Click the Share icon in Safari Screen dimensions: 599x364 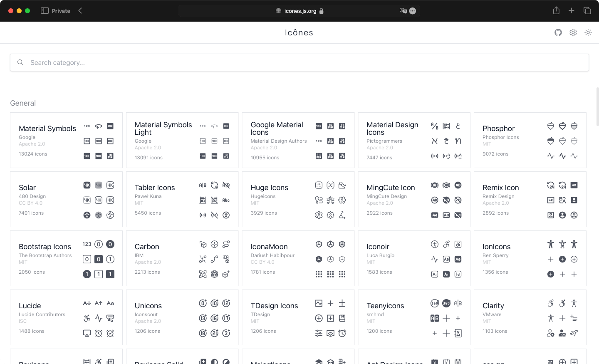click(556, 11)
